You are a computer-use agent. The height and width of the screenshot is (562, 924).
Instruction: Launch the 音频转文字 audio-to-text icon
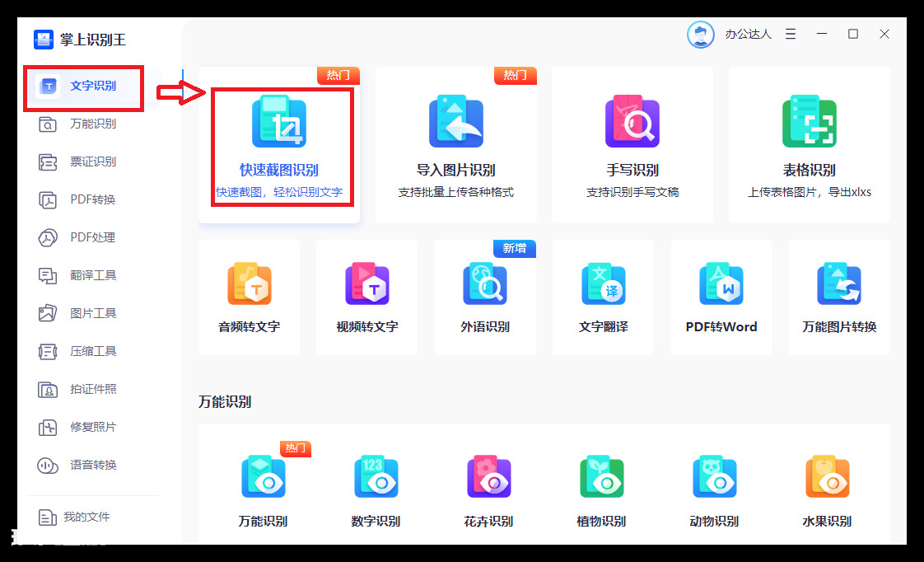pos(250,283)
